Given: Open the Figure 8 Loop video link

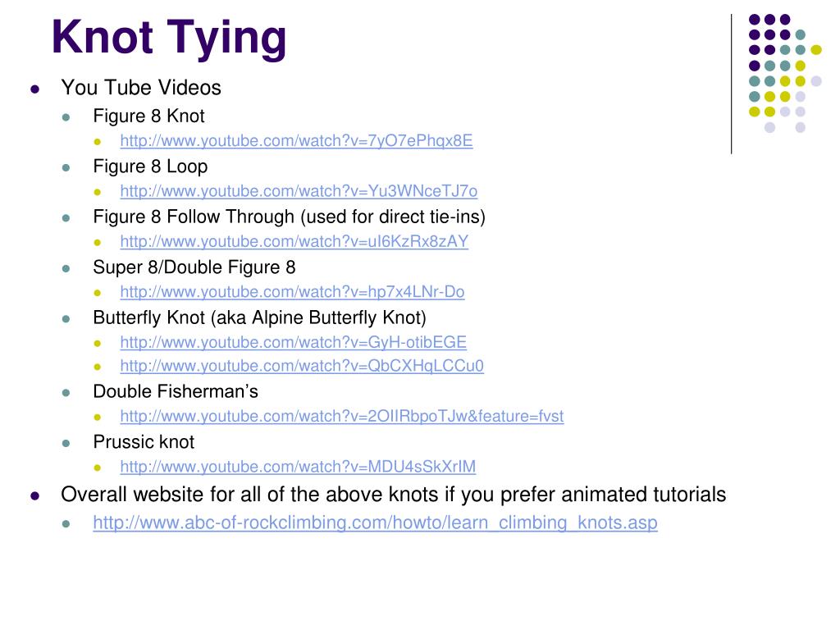Looking at the screenshot, I should pyautogui.click(x=299, y=191).
